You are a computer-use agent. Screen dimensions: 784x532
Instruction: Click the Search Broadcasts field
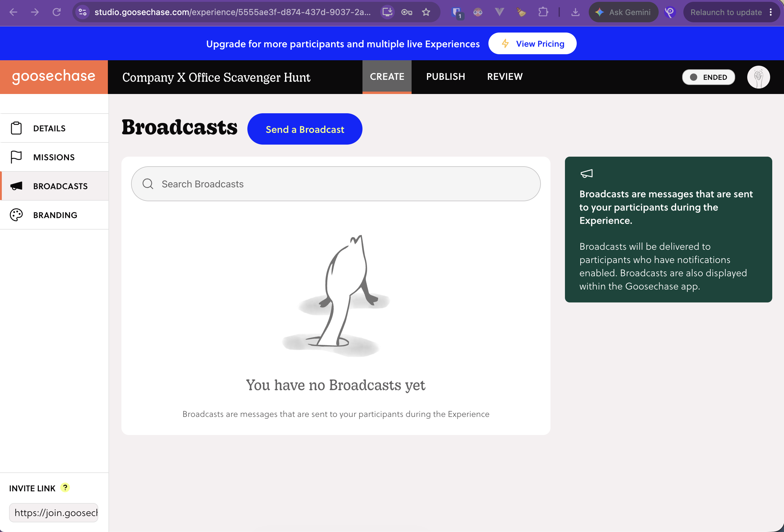pos(336,184)
